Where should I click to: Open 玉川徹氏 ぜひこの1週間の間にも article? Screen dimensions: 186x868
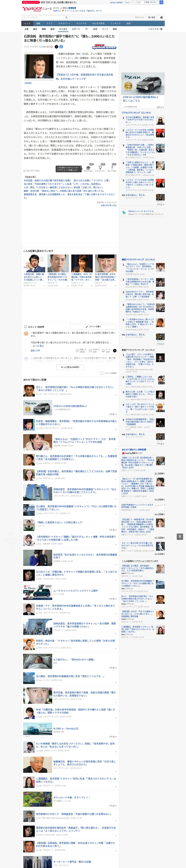click(x=76, y=507)
